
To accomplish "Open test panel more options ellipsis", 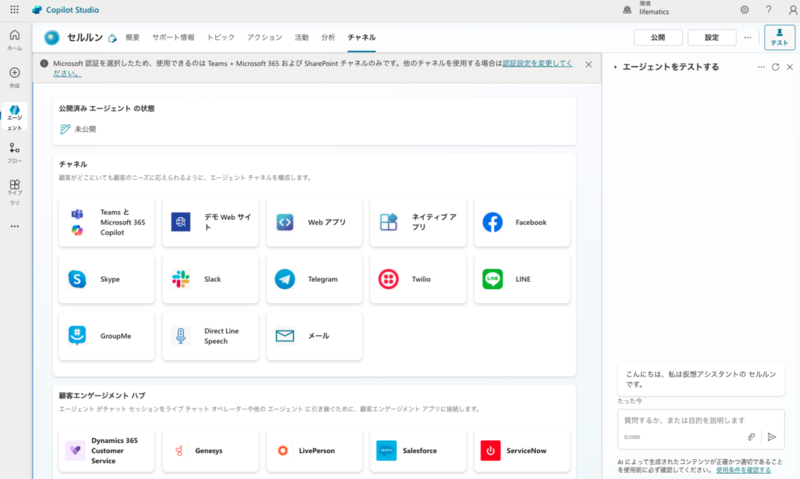I will (761, 67).
